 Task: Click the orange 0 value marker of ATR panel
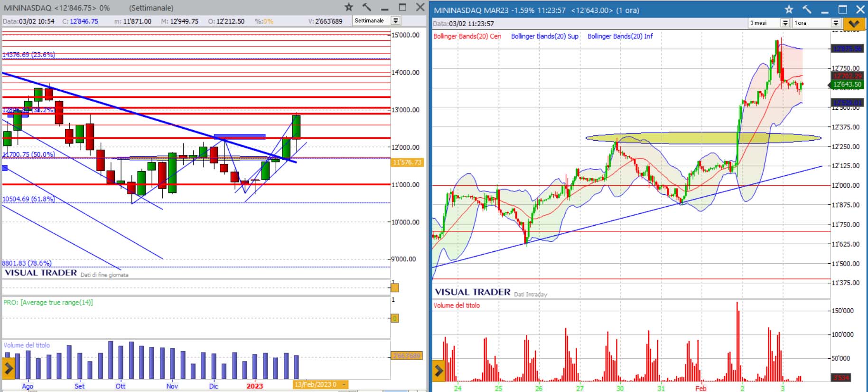tap(395, 318)
